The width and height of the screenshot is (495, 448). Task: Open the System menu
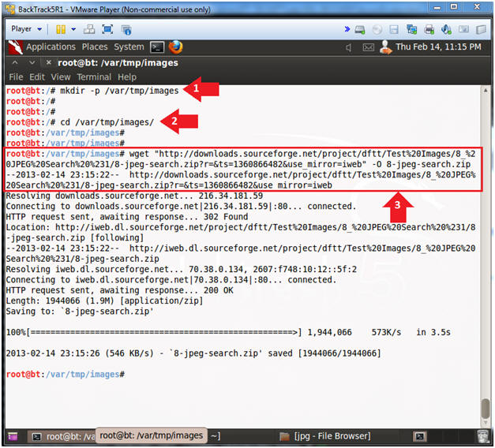click(129, 47)
